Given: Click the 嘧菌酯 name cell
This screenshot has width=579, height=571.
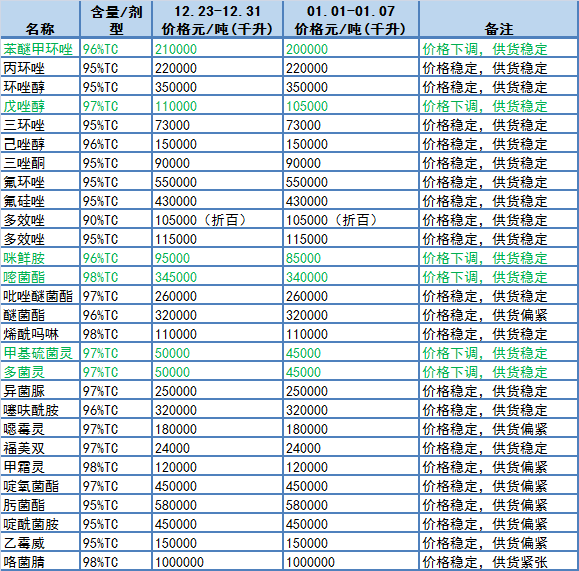Looking at the screenshot, I should pos(40,277).
